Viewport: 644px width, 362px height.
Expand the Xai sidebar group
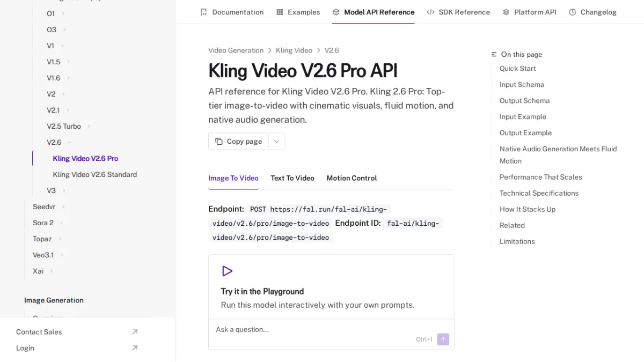52,271
